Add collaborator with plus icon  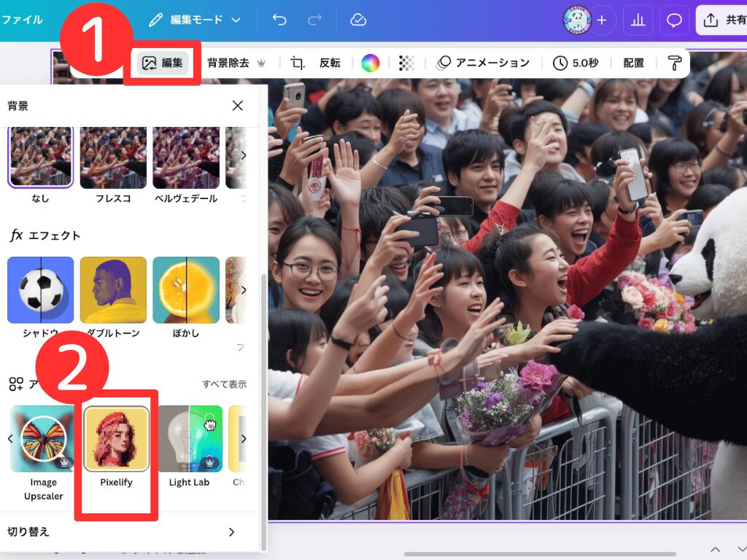[x=602, y=20]
